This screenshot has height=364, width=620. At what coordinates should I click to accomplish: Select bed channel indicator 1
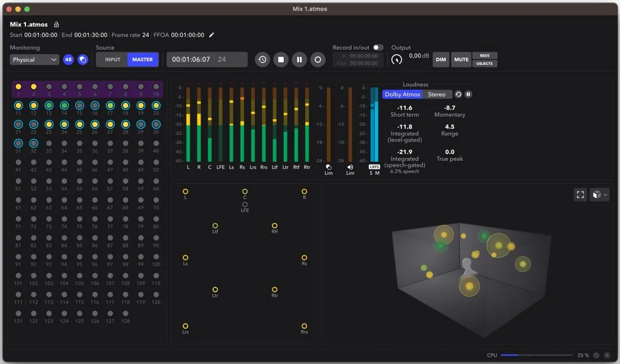[18, 87]
